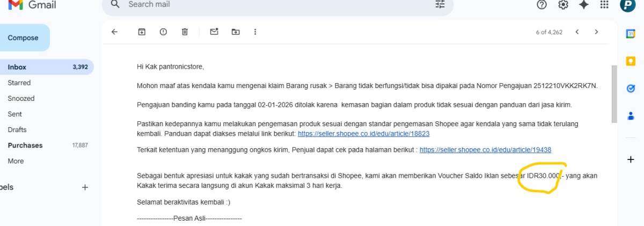Viewport: 644px width, 226px height.
Task: Open the More options three-dot menu
Action: (255, 32)
